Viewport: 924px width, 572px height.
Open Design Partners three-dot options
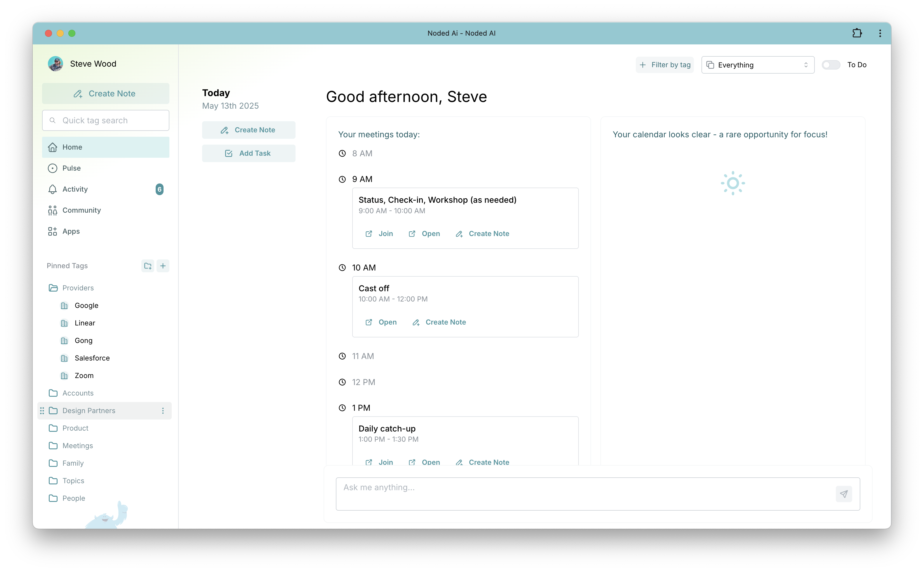click(163, 411)
